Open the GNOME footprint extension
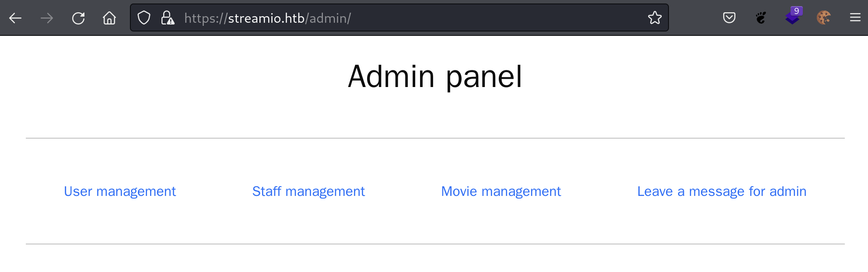The image size is (868, 272). pyautogui.click(x=761, y=18)
